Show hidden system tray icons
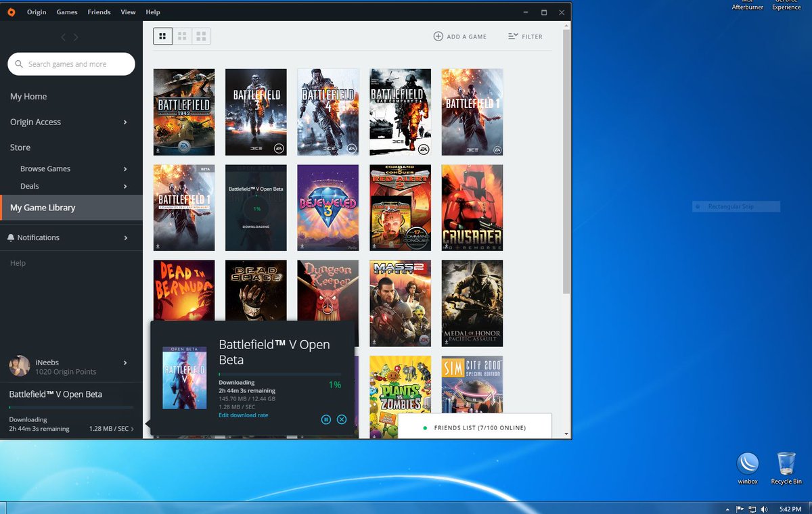Screen dimensions: 812x514 [727, 509]
